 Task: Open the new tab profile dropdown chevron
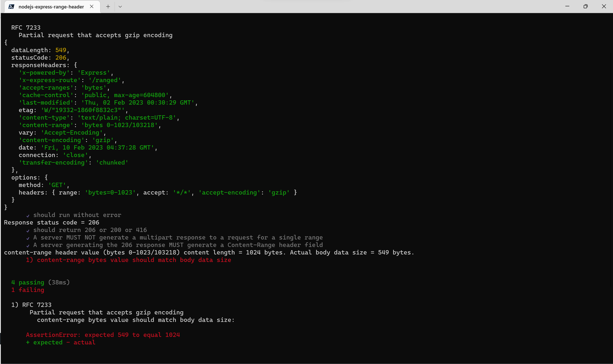pyautogui.click(x=120, y=6)
